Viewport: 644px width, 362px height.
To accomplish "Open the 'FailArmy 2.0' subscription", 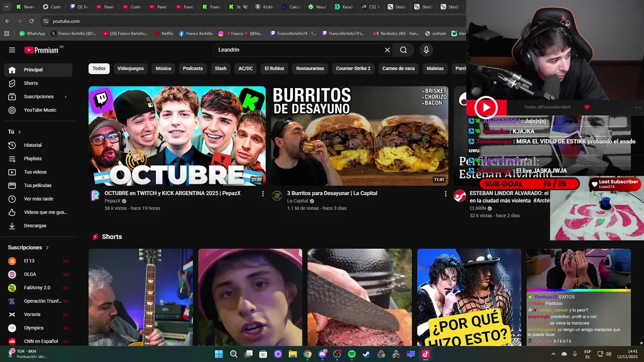I will click(x=38, y=288).
